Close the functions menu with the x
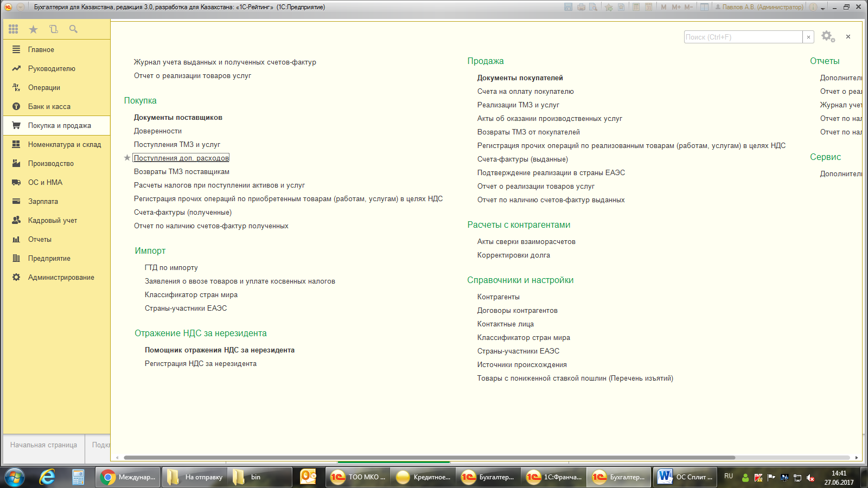This screenshot has width=868, height=488. coord(848,37)
